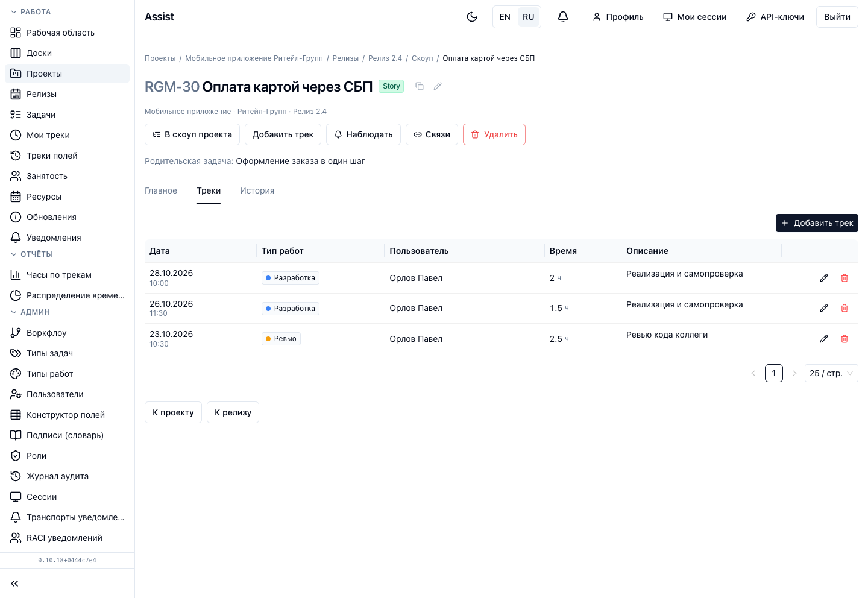Copy task ID icon next to Story

[420, 86]
